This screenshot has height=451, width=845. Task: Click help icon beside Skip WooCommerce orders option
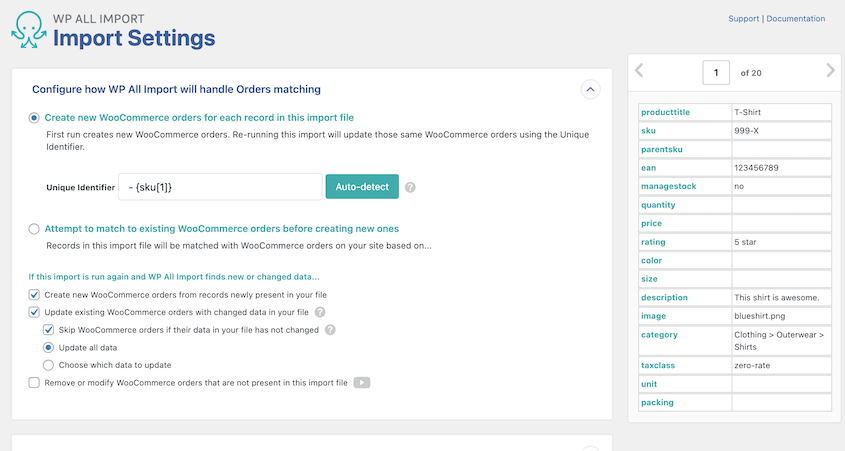pos(330,329)
